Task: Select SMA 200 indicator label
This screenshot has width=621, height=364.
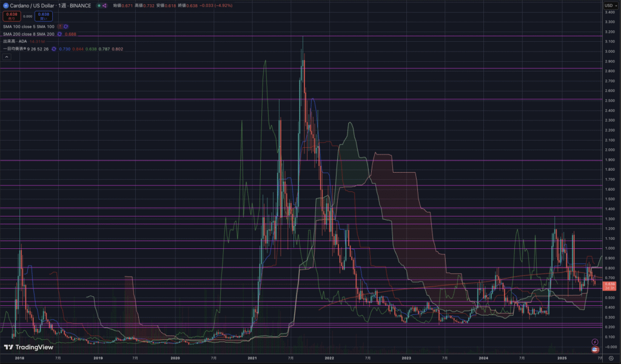Action: 29,34
